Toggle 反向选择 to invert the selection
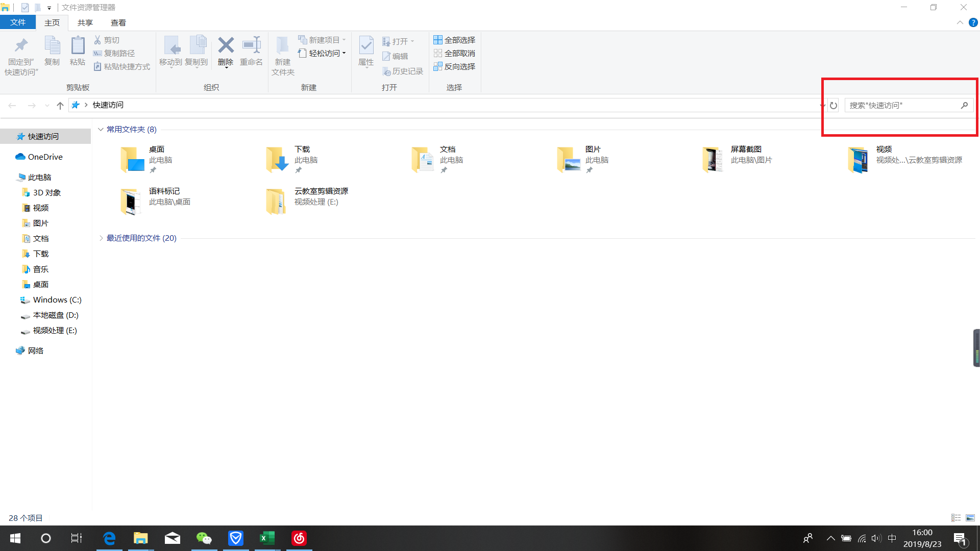 coord(454,66)
